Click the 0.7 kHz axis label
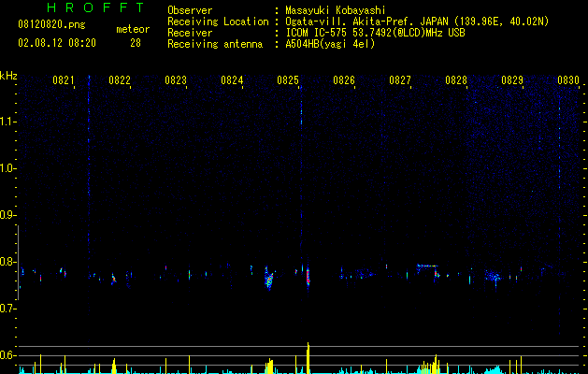Viewport: 588px width, 374px height. tap(7, 309)
